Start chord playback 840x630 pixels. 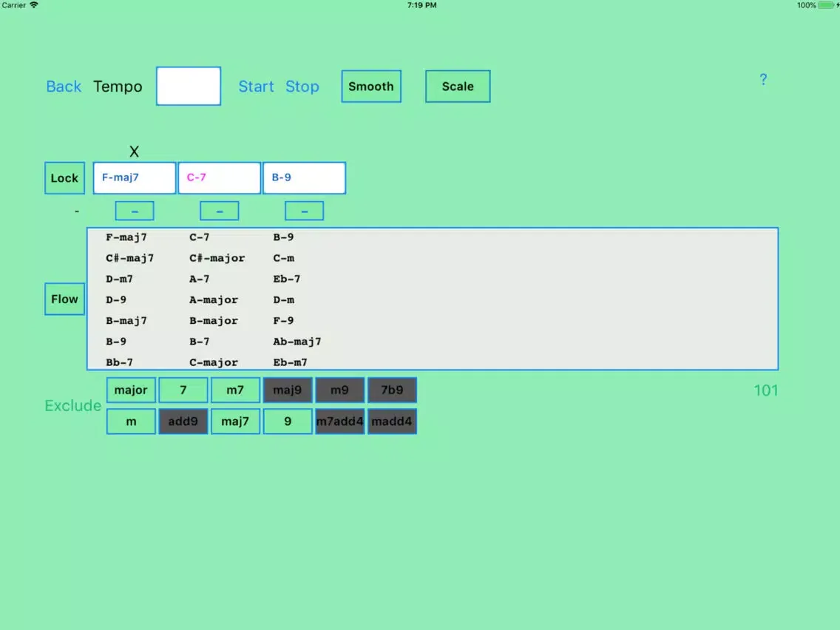tap(256, 87)
